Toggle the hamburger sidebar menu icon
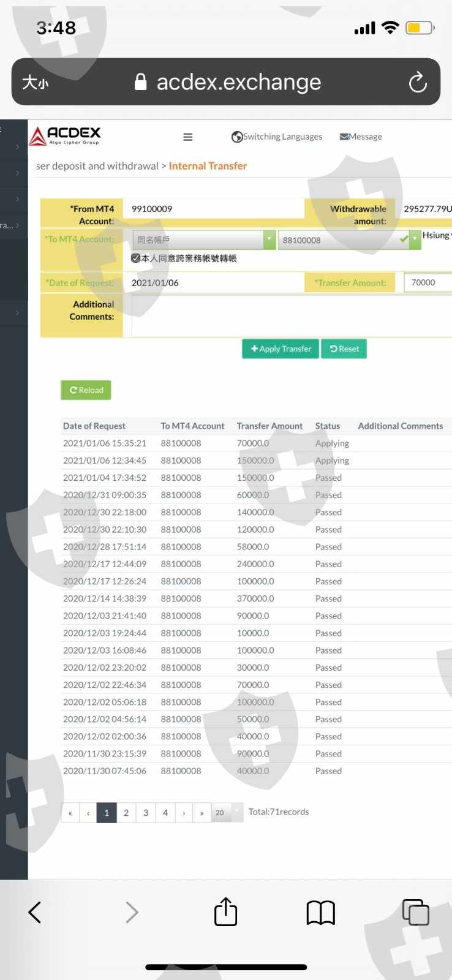452x980 pixels. tap(188, 137)
